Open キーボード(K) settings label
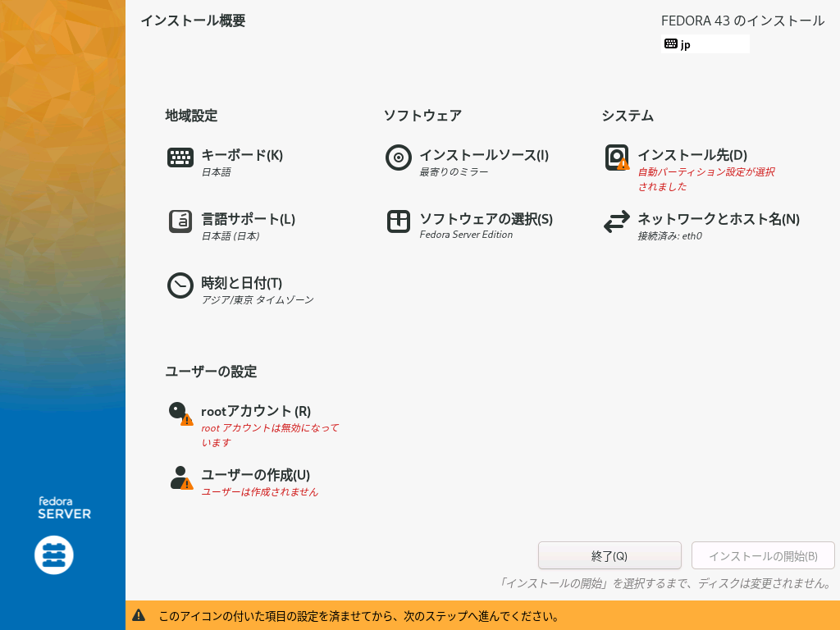This screenshot has height=630, width=840. (242, 155)
